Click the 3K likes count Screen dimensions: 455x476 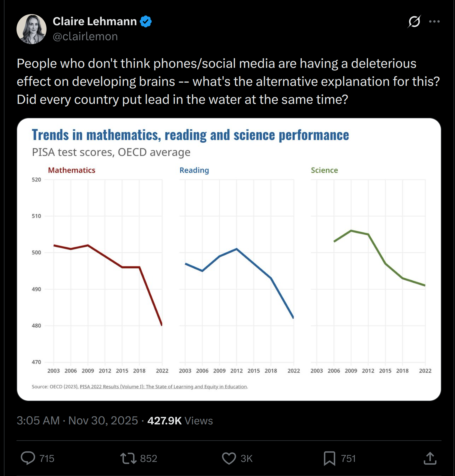pyautogui.click(x=247, y=459)
